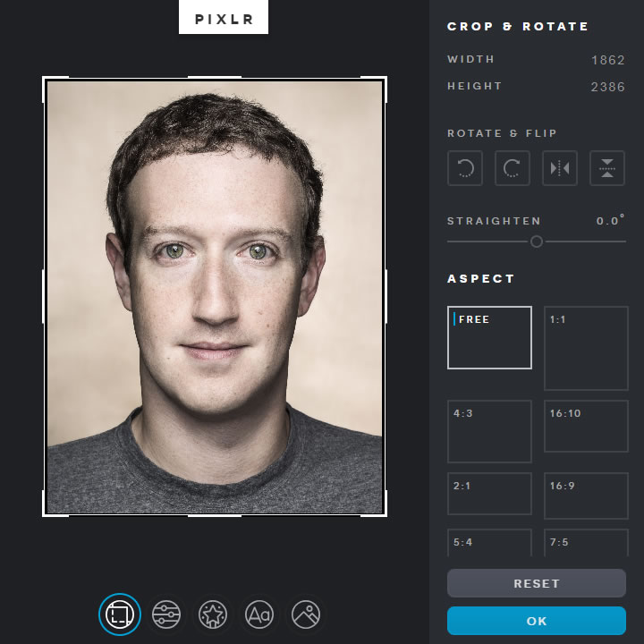Viewport: 644px width, 644px height.
Task: Flip the image horizontally
Action: tap(560, 168)
